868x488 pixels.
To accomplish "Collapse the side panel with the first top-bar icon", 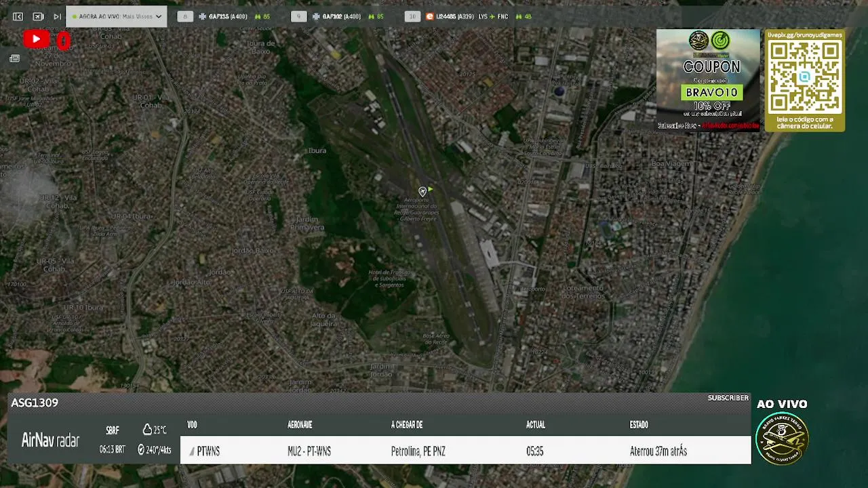I will [x=18, y=16].
